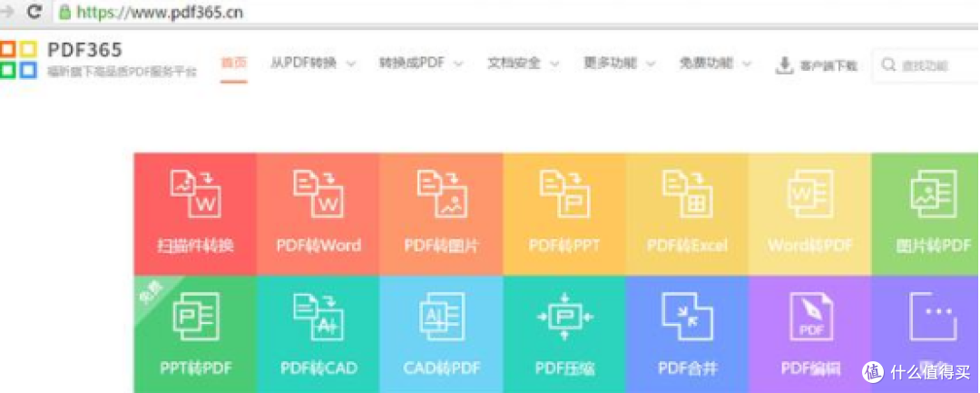This screenshot has height=393, width=980.
Task: Open the PDF转Word tile icon
Action: [318, 193]
